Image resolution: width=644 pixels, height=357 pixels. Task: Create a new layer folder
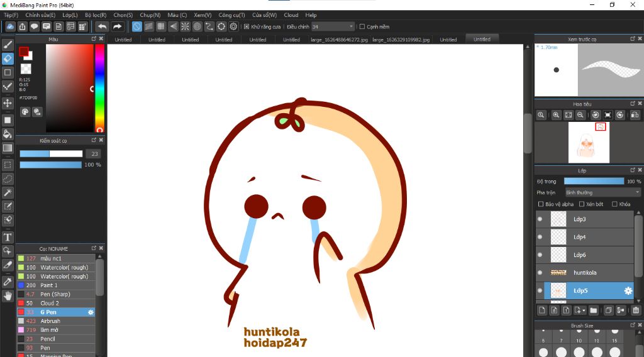click(x=594, y=310)
